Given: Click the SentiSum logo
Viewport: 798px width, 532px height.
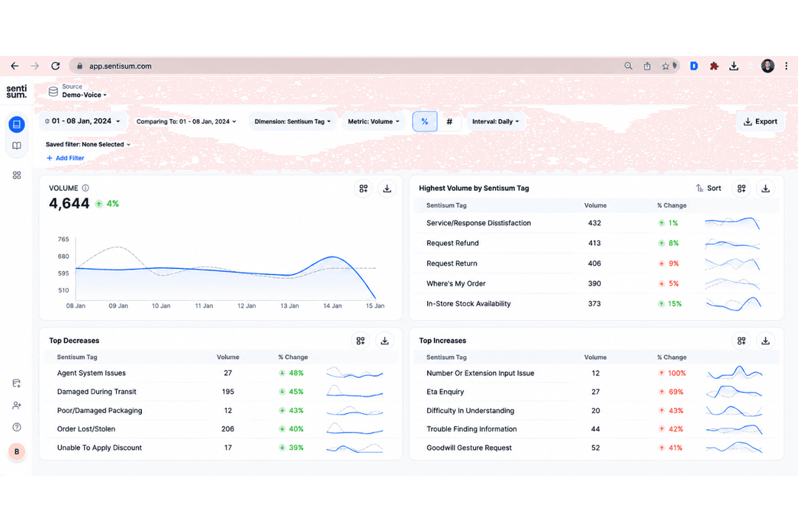Looking at the screenshot, I should (x=16, y=92).
